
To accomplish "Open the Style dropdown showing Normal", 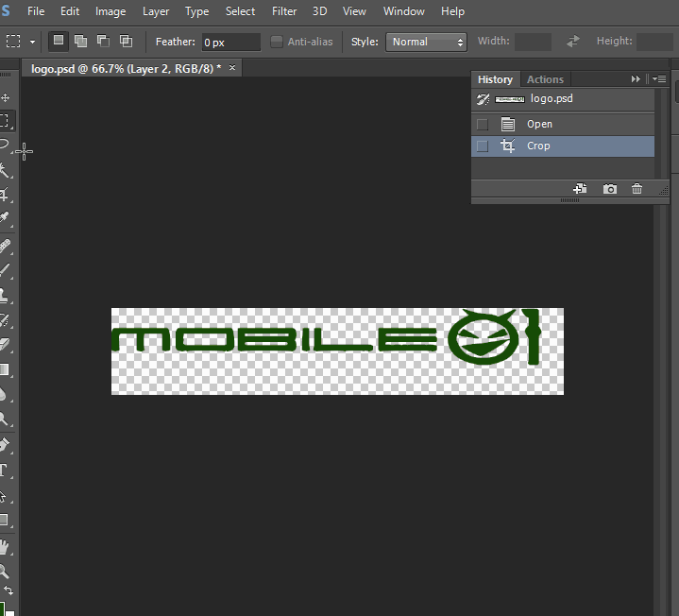I will pos(426,42).
